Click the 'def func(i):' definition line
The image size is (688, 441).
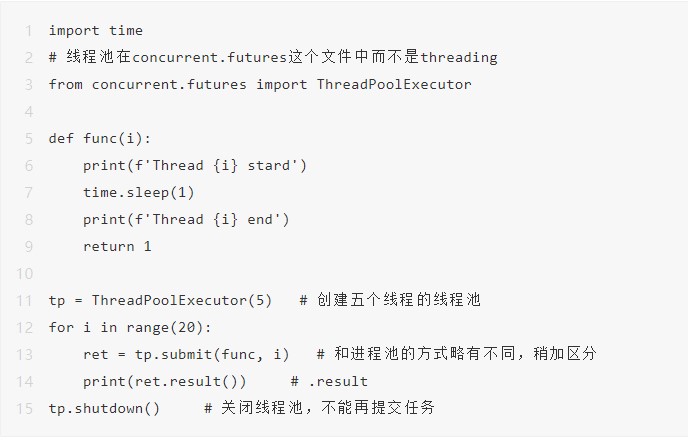(x=100, y=138)
